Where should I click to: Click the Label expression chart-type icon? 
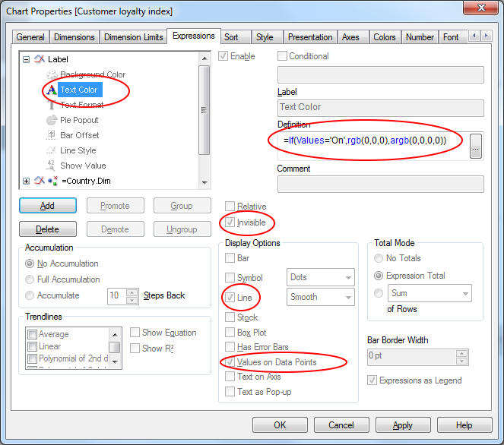pyautogui.click(x=40, y=59)
